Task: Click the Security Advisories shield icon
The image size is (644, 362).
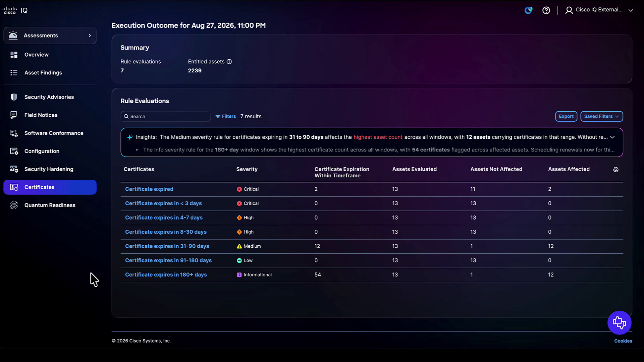Action: point(14,97)
